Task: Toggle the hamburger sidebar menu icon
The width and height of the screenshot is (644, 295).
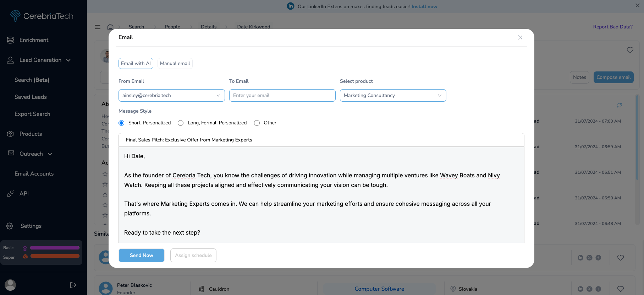Action: coord(98,27)
